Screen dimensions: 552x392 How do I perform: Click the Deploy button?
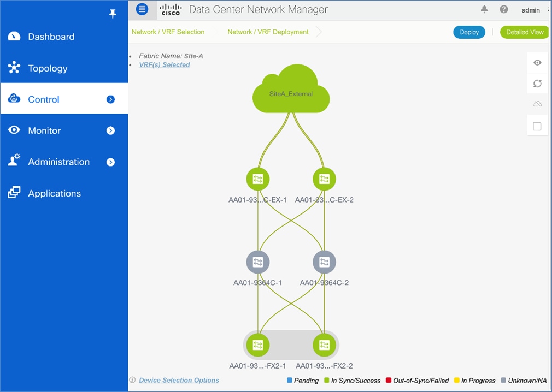(469, 32)
